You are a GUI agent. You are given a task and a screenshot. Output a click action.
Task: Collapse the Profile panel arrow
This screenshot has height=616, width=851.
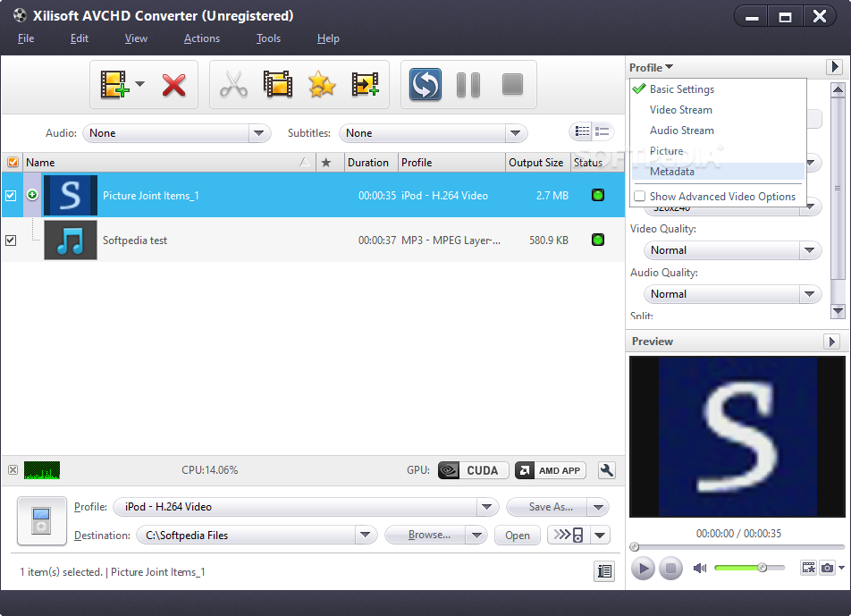pyautogui.click(x=834, y=67)
